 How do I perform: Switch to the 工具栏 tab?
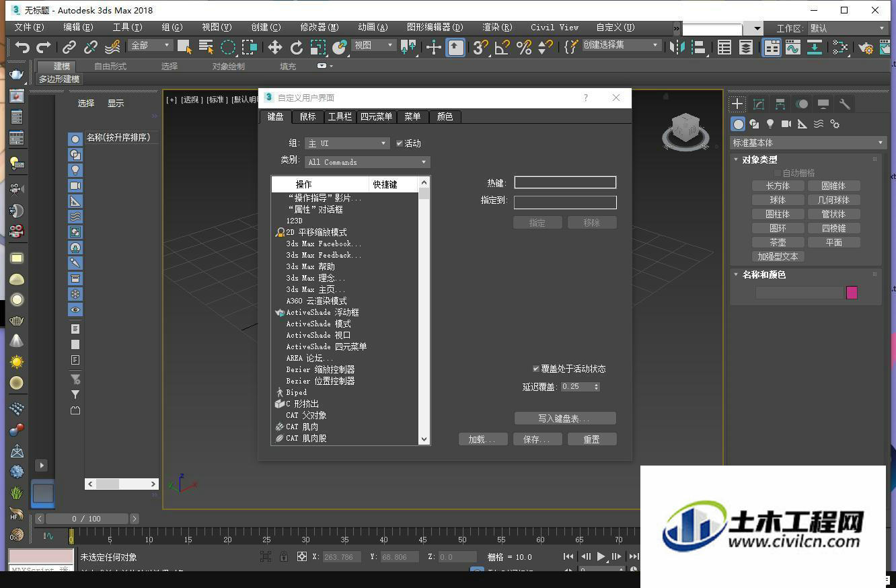pos(340,116)
